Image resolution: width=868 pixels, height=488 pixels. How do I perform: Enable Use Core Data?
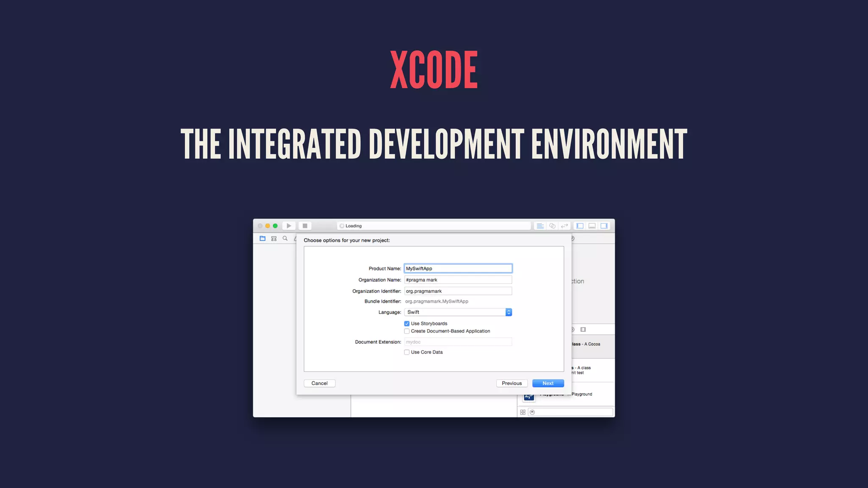coord(407,352)
